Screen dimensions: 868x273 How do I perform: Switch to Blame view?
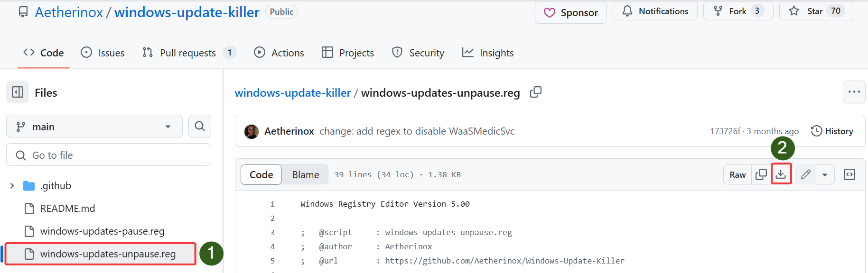point(306,174)
